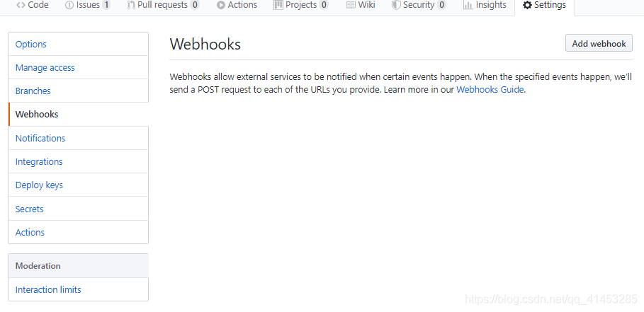Click the Settings gear icon
Image resolution: width=644 pixels, height=312 pixels.
click(x=527, y=5)
